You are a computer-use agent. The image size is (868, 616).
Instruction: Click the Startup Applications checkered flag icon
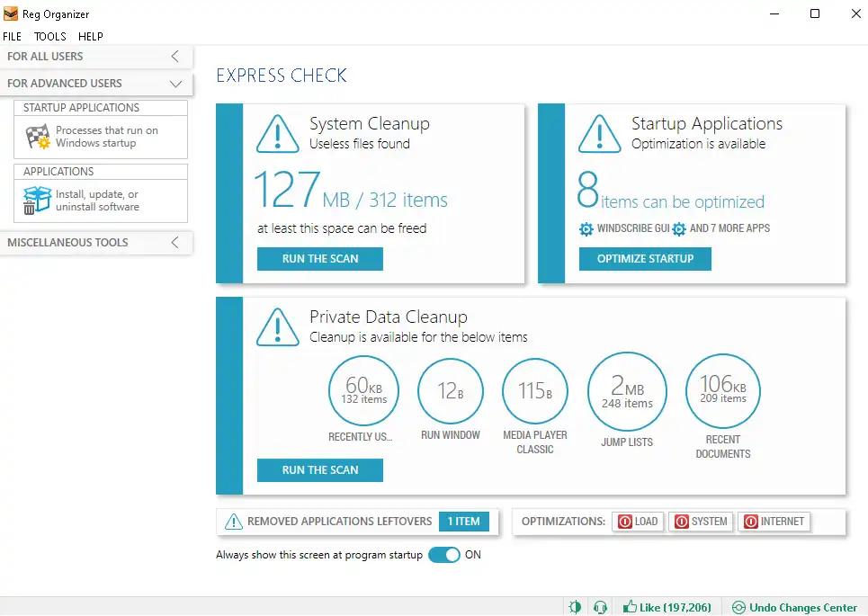coord(37,137)
